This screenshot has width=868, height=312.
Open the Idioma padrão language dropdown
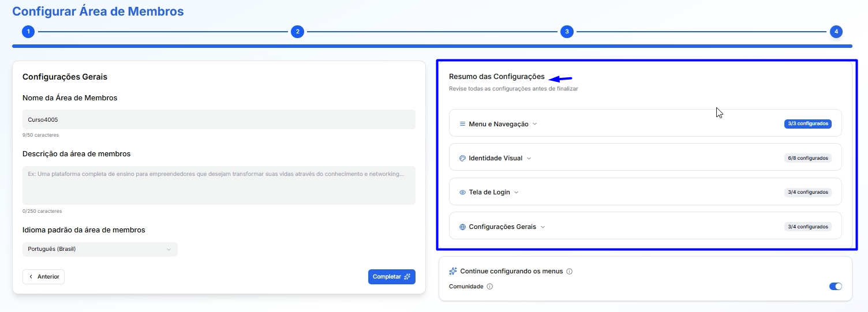click(x=100, y=249)
